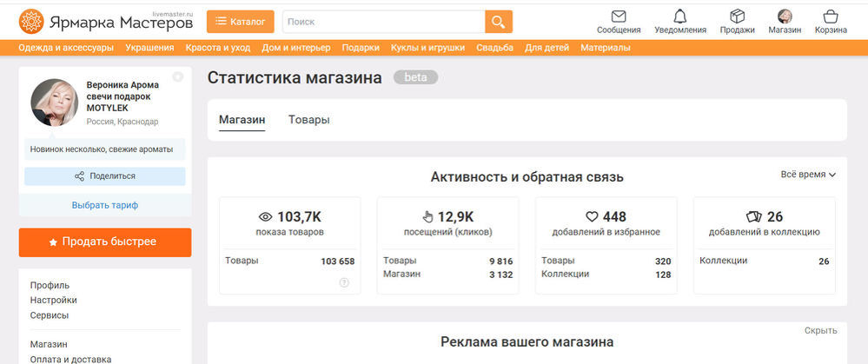Click the Ярмарка Мастеров logo
Screen dimensions: 868x364
click(106, 21)
